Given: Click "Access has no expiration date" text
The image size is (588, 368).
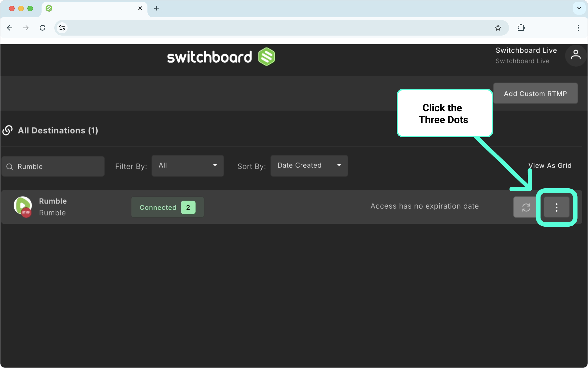Looking at the screenshot, I should pos(425,206).
